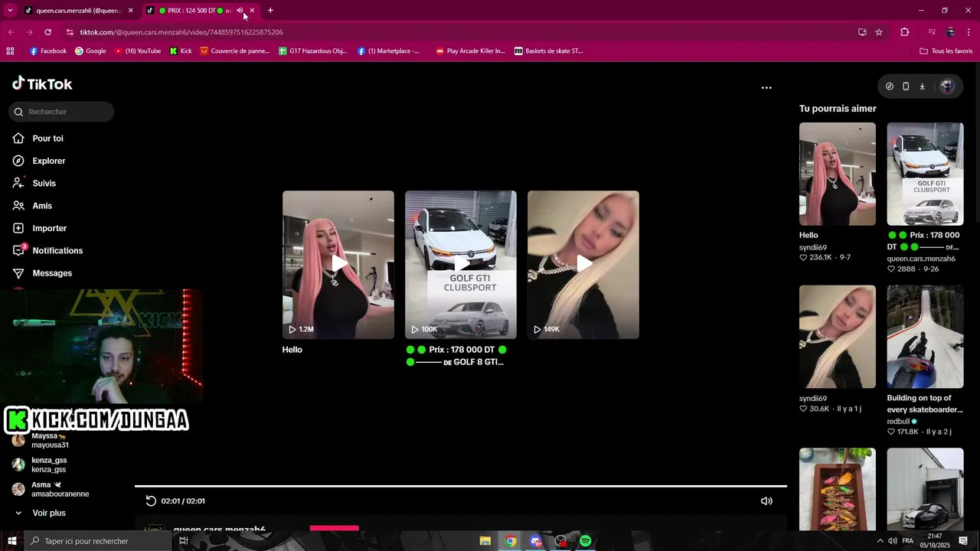Click the Rechercher search field
The width and height of the screenshot is (980, 551).
(61, 112)
